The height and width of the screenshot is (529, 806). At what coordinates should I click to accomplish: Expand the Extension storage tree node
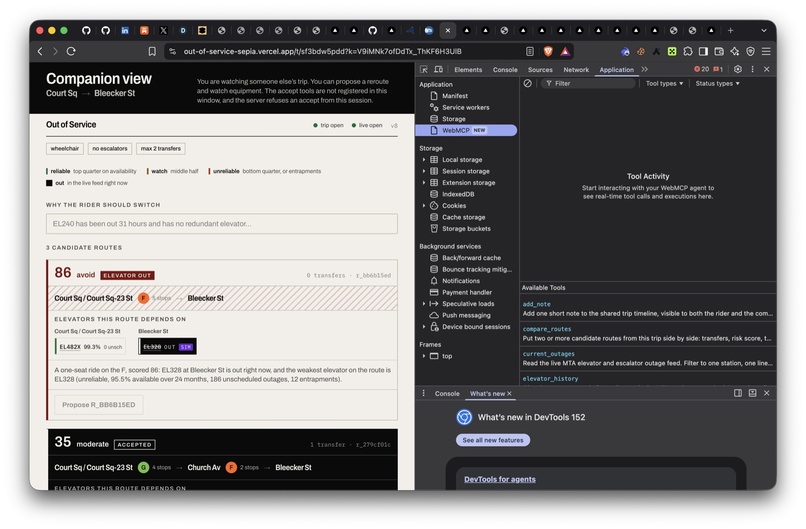424,183
